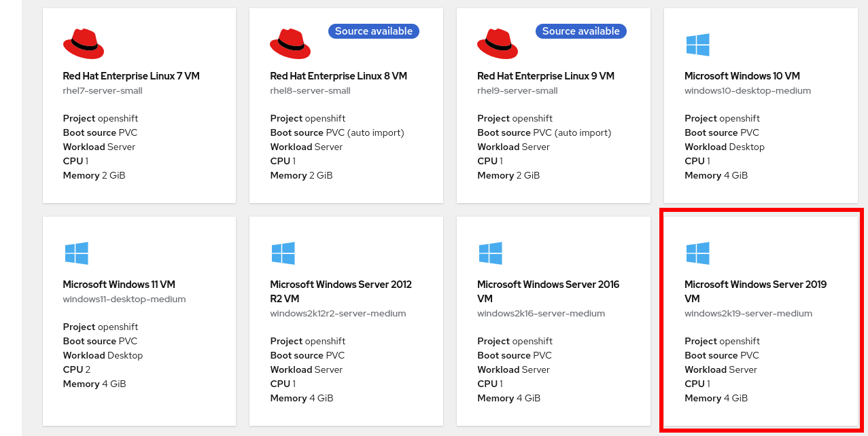Open Microsoft Windows Server 2016 VM title
The image size is (868, 436).
[548, 291]
